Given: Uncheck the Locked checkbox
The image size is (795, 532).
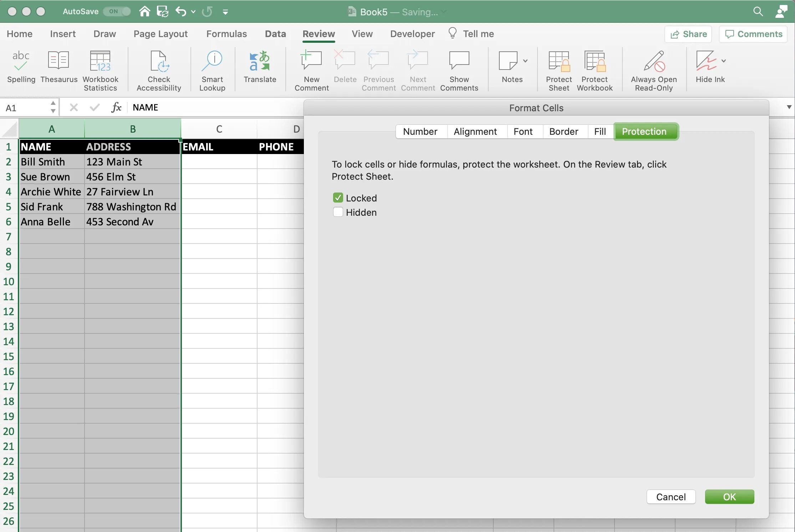Looking at the screenshot, I should (338, 198).
